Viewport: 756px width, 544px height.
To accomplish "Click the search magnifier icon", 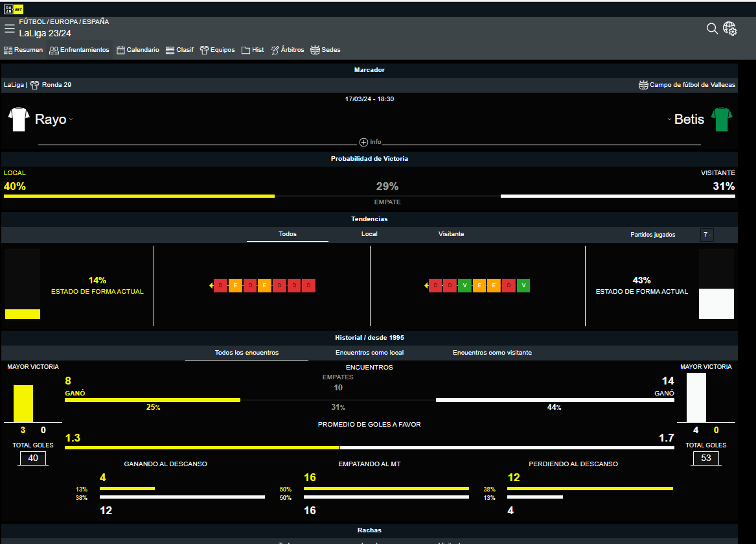I will [x=712, y=28].
